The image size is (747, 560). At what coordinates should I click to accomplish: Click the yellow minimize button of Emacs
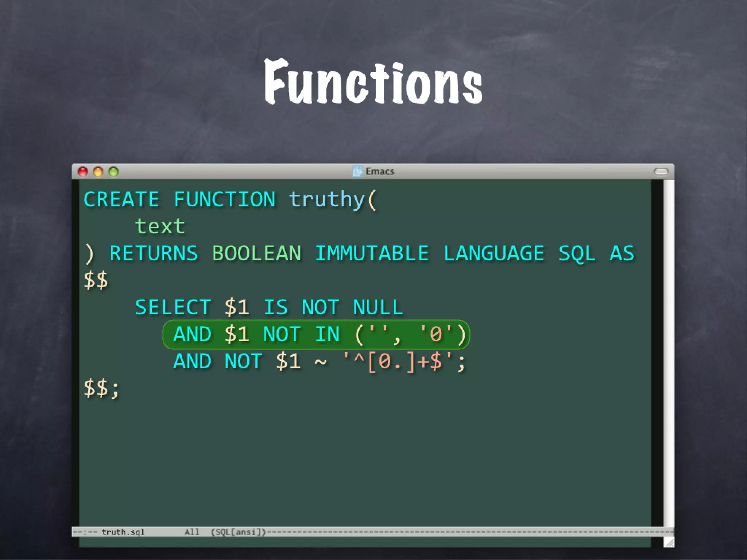pyautogui.click(x=98, y=171)
